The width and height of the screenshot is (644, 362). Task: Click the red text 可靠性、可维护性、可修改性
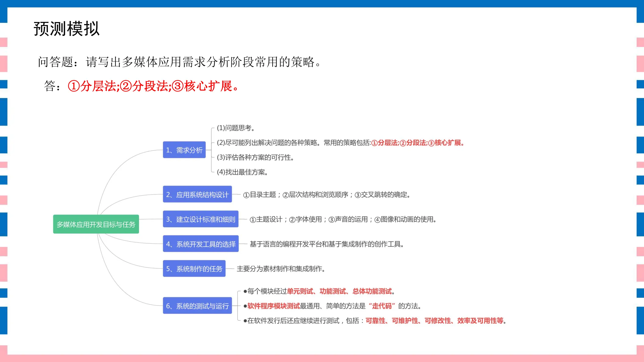408,321
